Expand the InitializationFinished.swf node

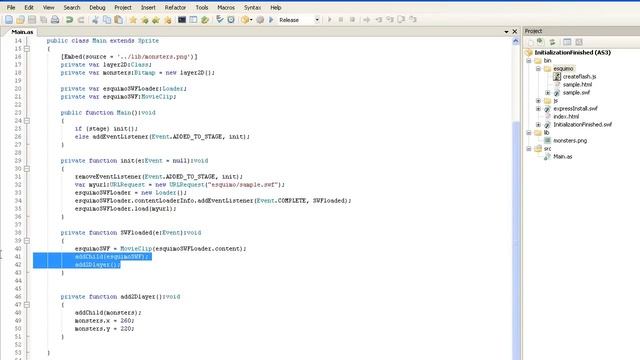pyautogui.click(x=538, y=124)
